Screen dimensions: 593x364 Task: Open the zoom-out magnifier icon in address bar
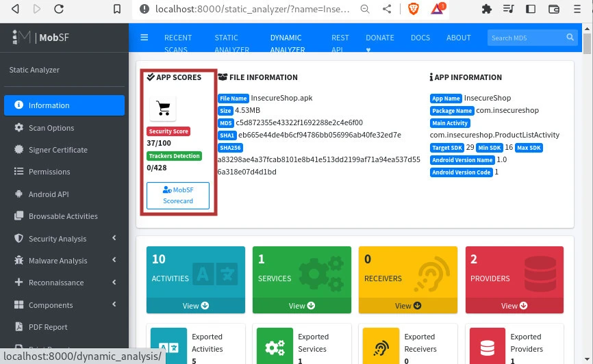[x=365, y=9]
